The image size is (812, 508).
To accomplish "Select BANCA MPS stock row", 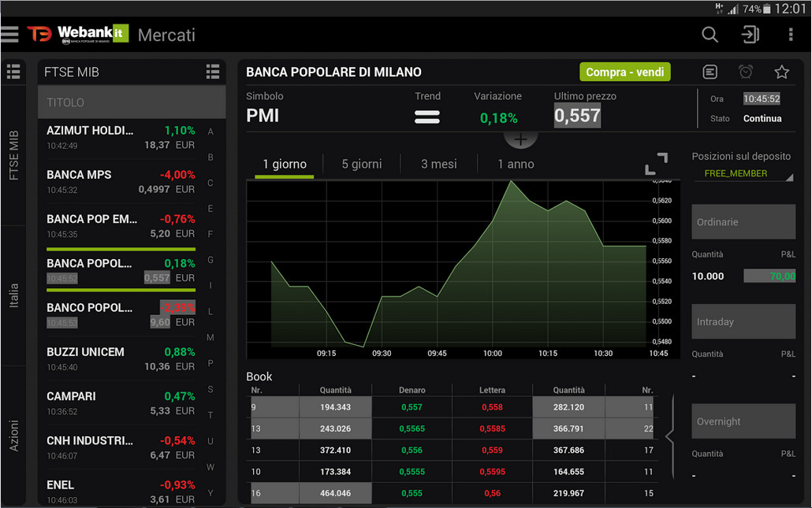I will tap(121, 182).
